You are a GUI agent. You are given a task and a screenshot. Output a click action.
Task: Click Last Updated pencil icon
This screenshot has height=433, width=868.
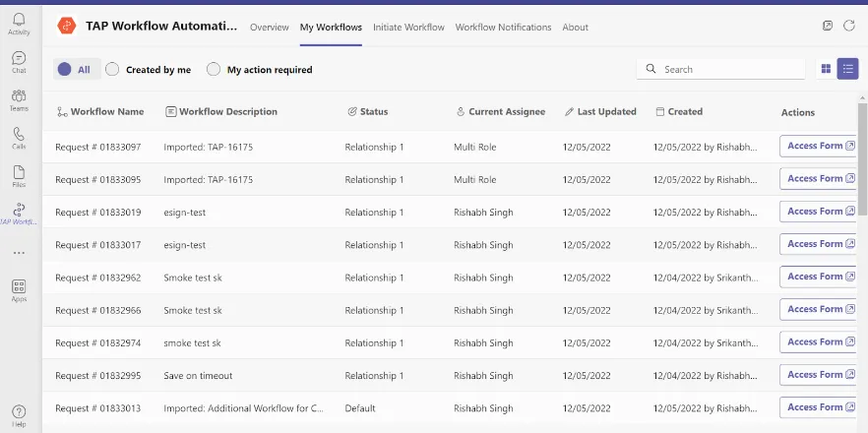(x=569, y=111)
